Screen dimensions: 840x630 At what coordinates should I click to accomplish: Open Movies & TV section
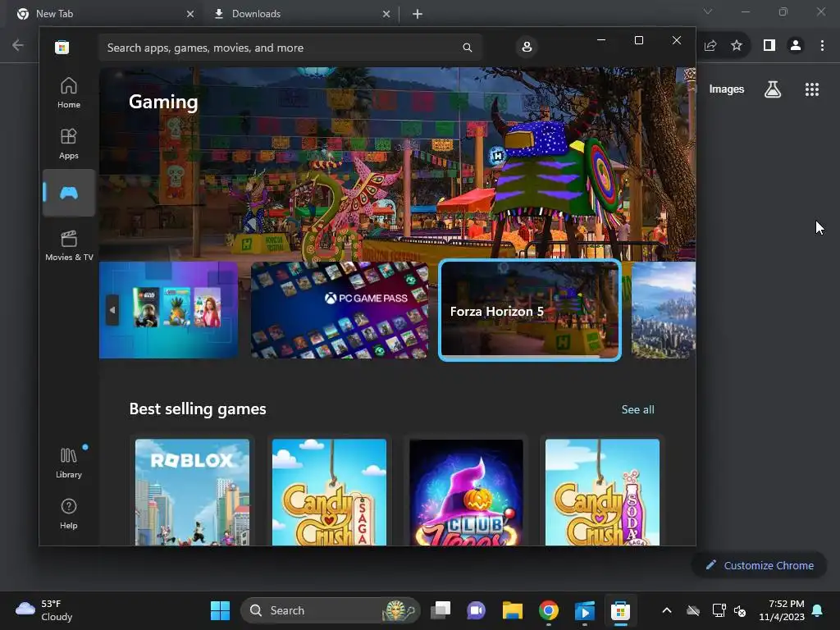pyautogui.click(x=69, y=245)
